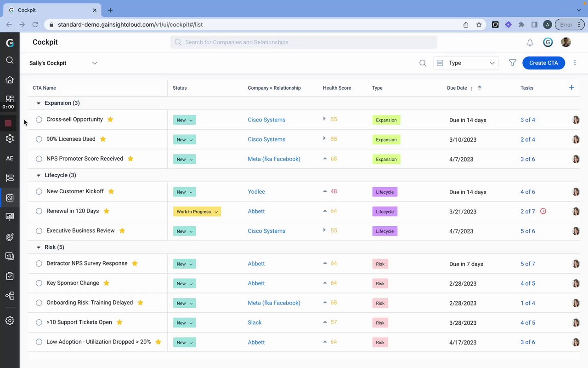The width and height of the screenshot is (588, 368).
Task: Open the New status dropdown for Cross-sell Opportunity
Action: [185, 120]
